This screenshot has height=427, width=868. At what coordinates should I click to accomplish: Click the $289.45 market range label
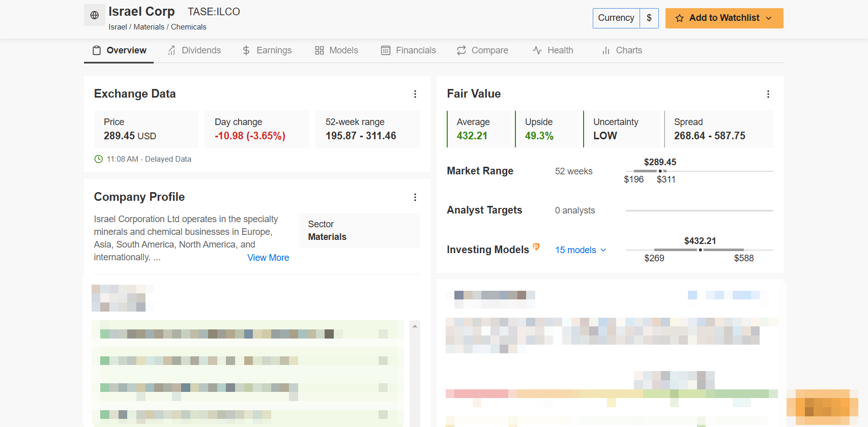tap(660, 162)
